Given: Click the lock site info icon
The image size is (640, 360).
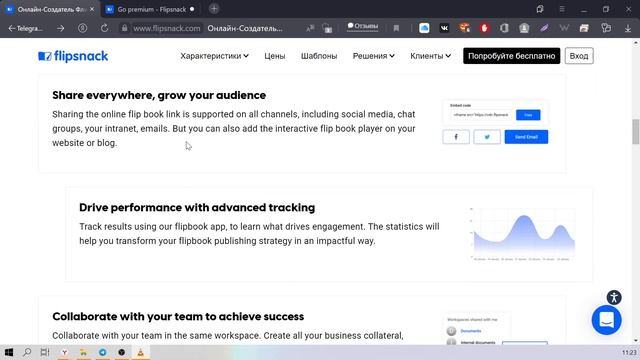Looking at the screenshot, I should pos(124,28).
